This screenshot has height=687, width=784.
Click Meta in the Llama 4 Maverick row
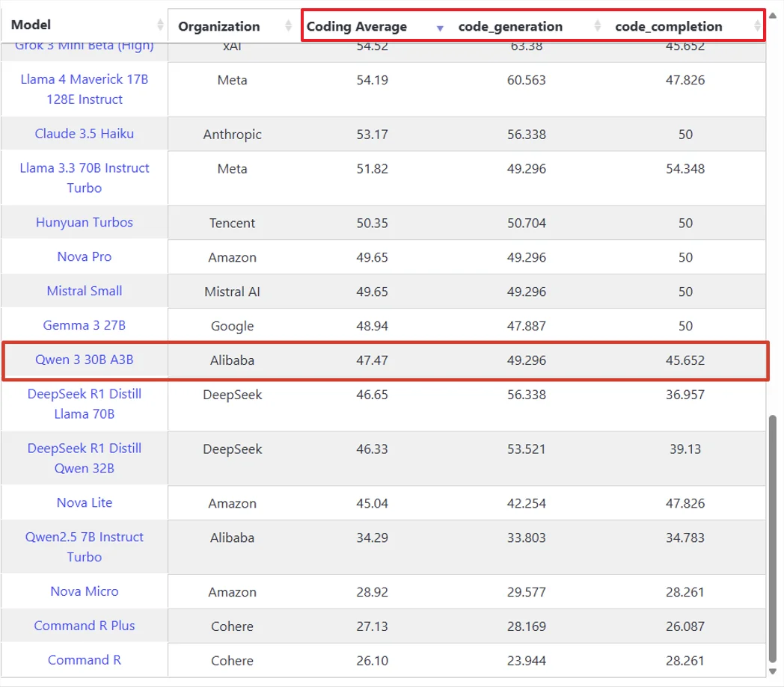click(233, 80)
